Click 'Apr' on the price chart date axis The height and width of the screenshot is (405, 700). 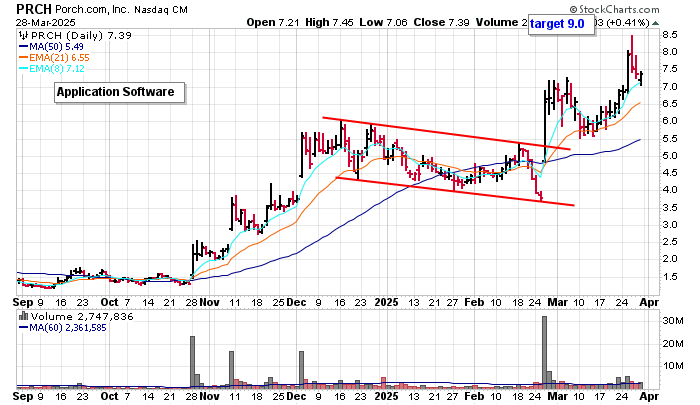[x=649, y=302]
